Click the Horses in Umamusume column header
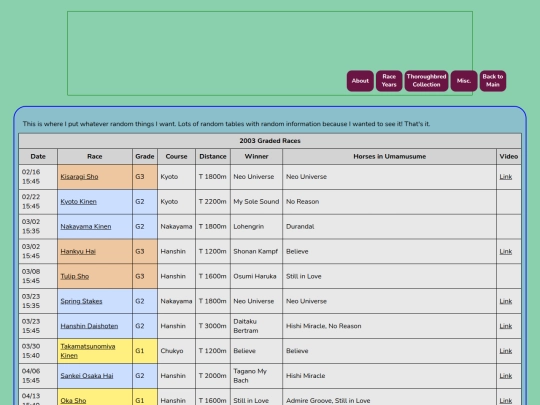 [390, 156]
